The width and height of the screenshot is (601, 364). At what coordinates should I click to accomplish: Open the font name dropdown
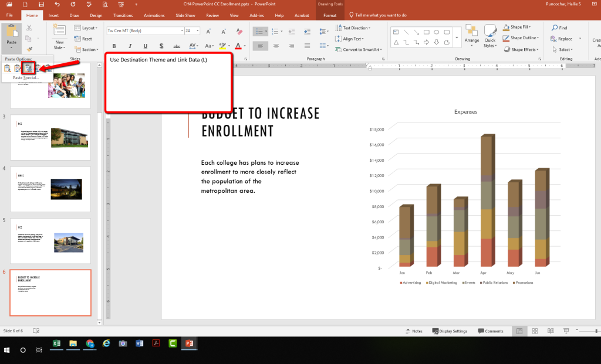tap(183, 30)
